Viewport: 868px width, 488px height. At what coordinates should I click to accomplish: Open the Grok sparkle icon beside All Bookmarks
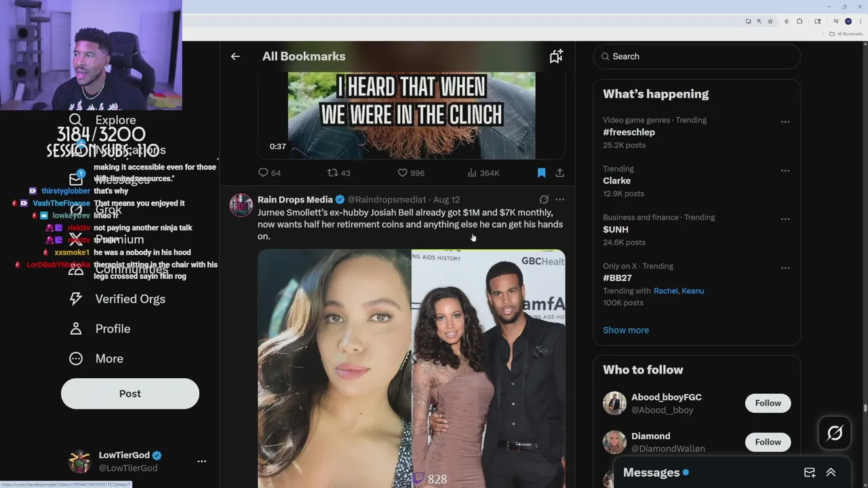click(x=556, y=56)
